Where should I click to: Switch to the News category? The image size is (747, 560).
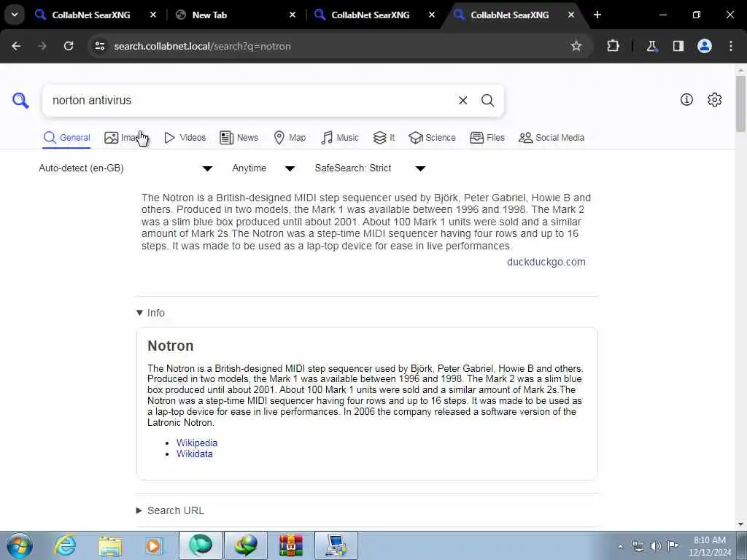click(239, 138)
